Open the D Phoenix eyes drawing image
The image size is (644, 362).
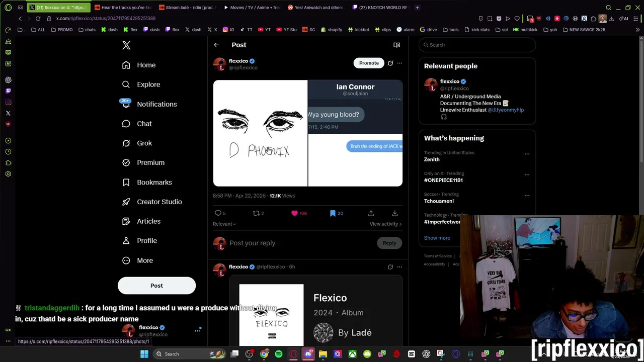(x=260, y=133)
